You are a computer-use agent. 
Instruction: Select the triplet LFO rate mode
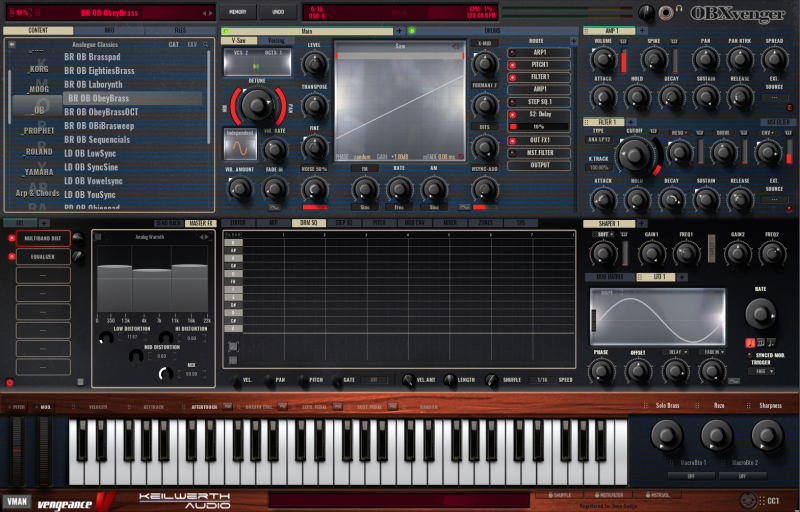(761, 343)
